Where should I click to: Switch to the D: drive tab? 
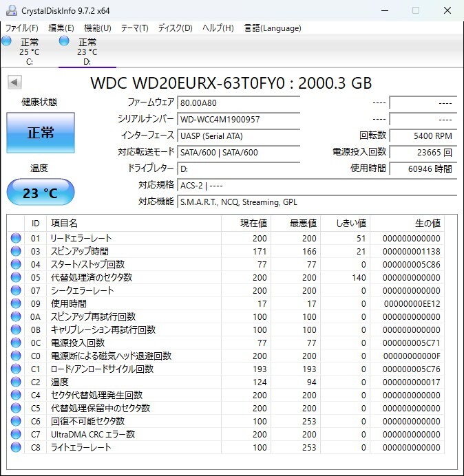[x=87, y=52]
